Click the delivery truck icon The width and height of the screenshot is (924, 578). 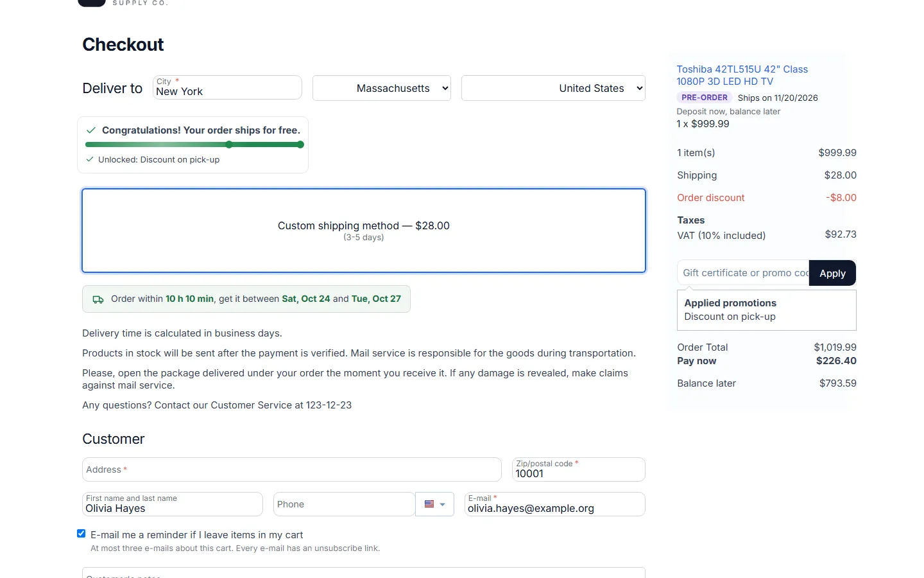point(98,299)
